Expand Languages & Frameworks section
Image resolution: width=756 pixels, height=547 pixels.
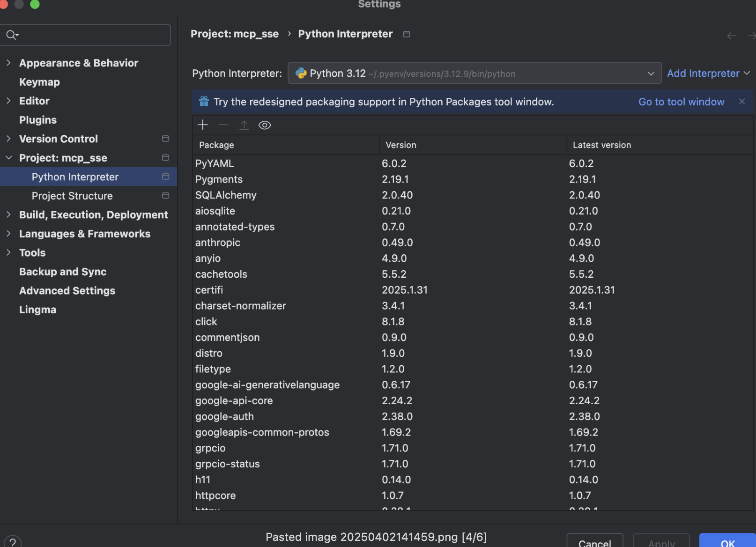tap(8, 234)
